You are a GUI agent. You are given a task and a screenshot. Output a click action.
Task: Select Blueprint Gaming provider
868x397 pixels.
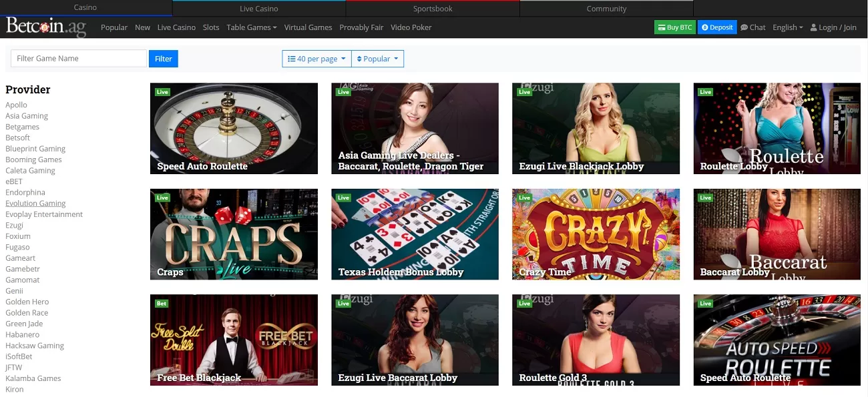point(35,149)
